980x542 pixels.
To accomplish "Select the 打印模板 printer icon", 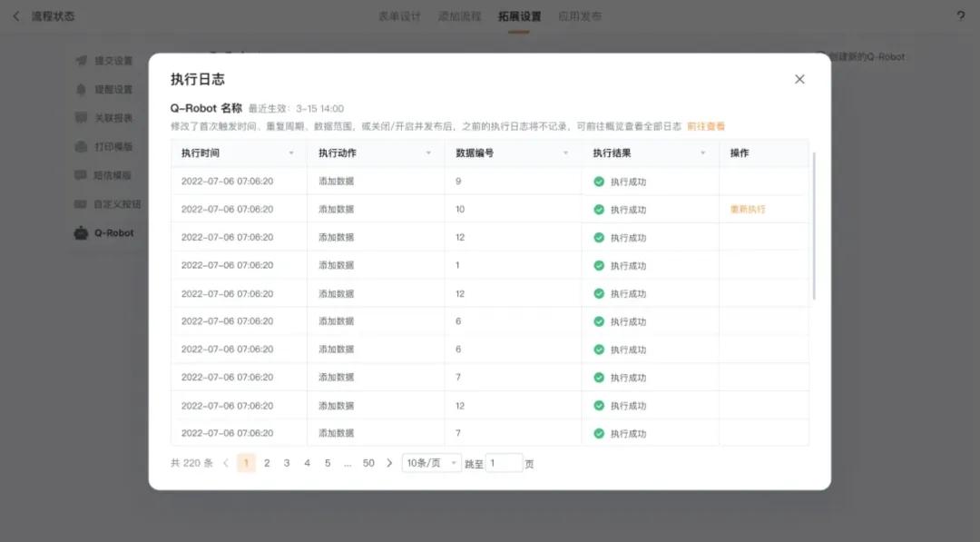I will (82, 146).
